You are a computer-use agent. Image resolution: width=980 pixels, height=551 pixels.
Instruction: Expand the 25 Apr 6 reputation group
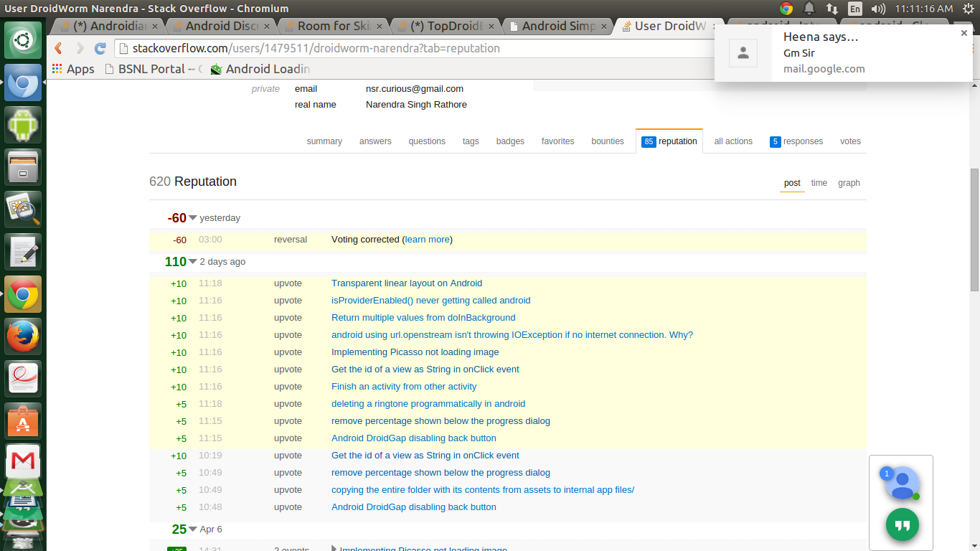point(192,529)
